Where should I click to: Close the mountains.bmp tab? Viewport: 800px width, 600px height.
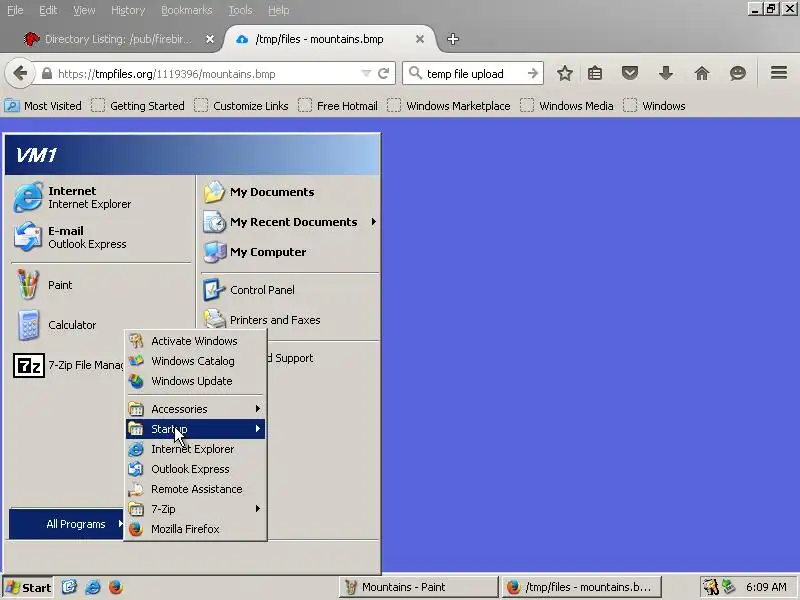(x=419, y=39)
